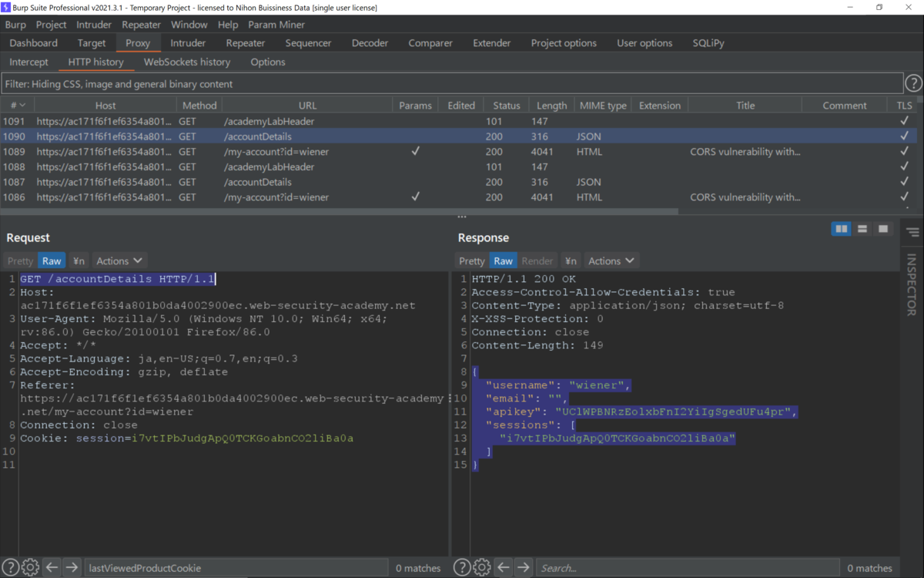This screenshot has width=924, height=578.
Task: Click the Request search input field
Action: 236,568
